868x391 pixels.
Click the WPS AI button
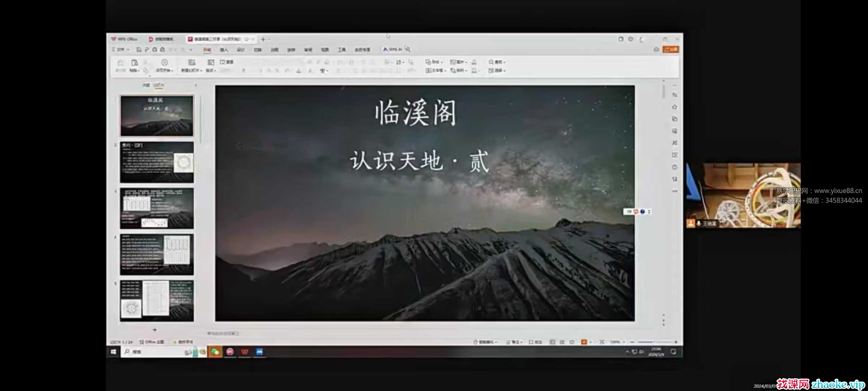(393, 49)
